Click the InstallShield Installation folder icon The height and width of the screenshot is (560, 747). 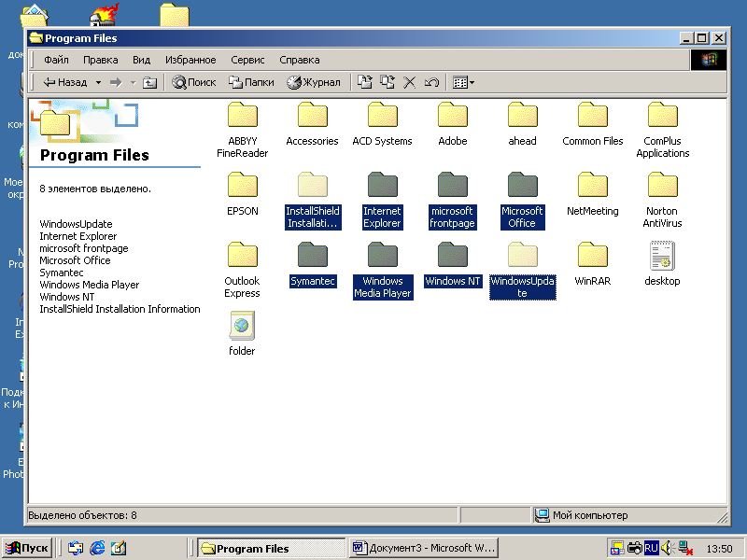[312, 185]
